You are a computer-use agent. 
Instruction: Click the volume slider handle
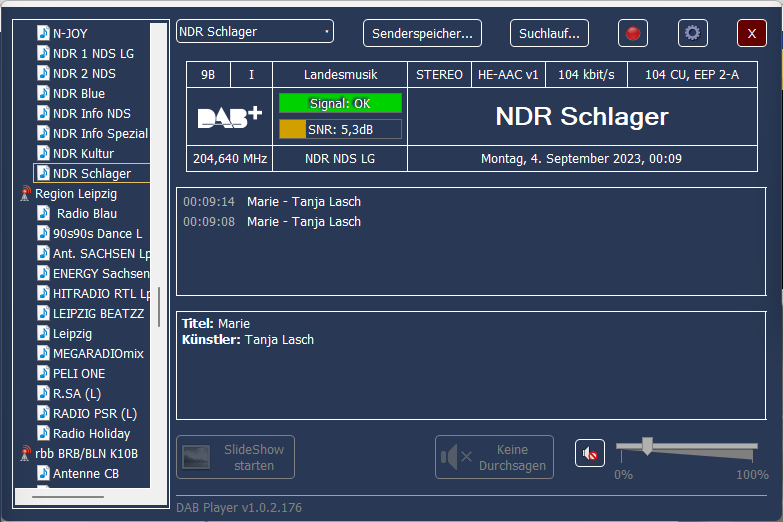[647, 446]
